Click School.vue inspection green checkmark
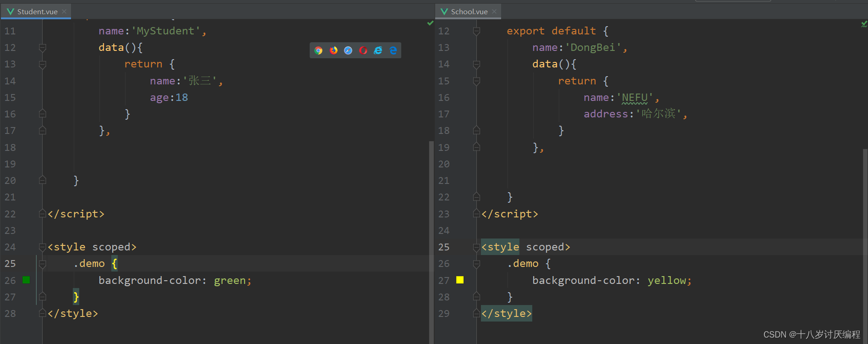 (864, 24)
